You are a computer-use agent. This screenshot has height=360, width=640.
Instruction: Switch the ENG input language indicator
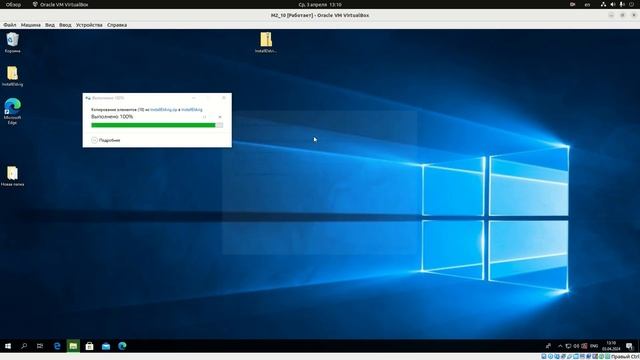[x=594, y=346]
